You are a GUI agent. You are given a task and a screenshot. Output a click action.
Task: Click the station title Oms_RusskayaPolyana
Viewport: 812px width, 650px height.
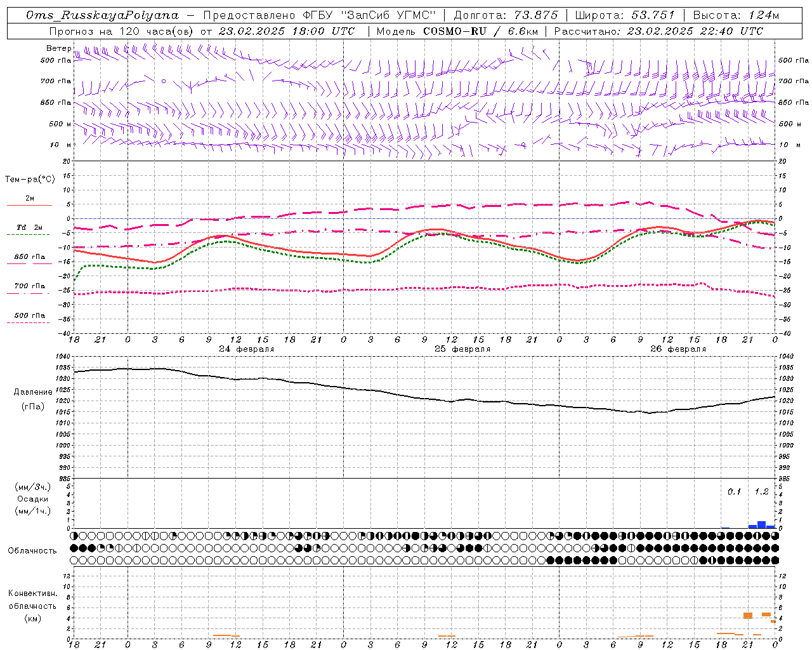pos(103,15)
